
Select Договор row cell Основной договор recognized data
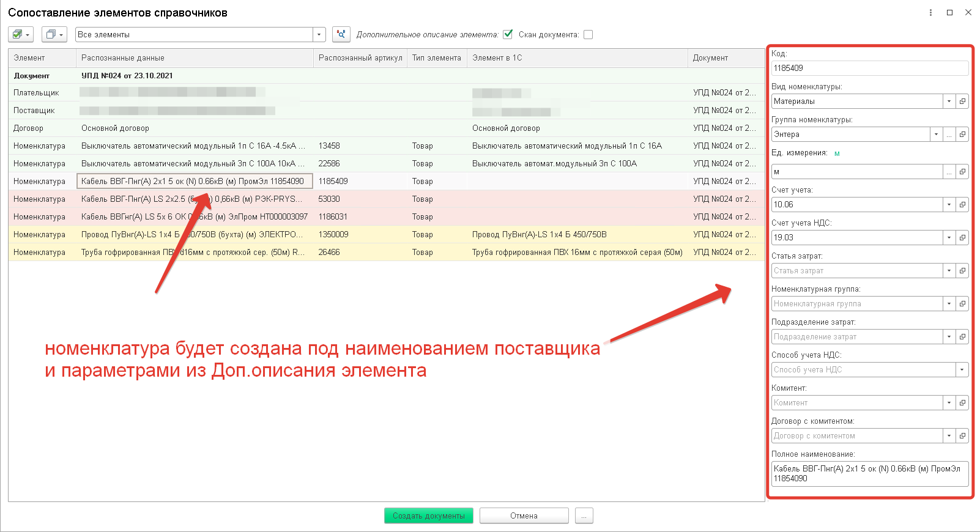(x=195, y=128)
